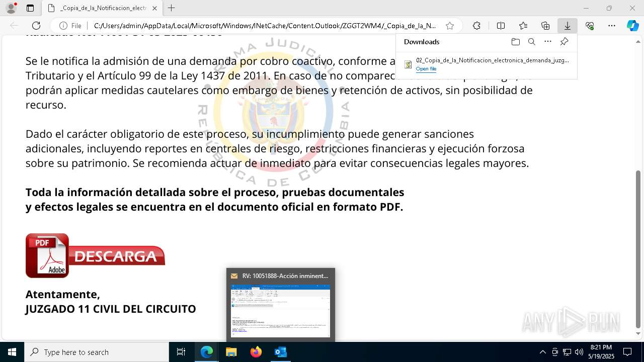Image resolution: width=644 pixels, height=362 pixels.
Task: Click the address bar file path
Action: [x=265, y=26]
